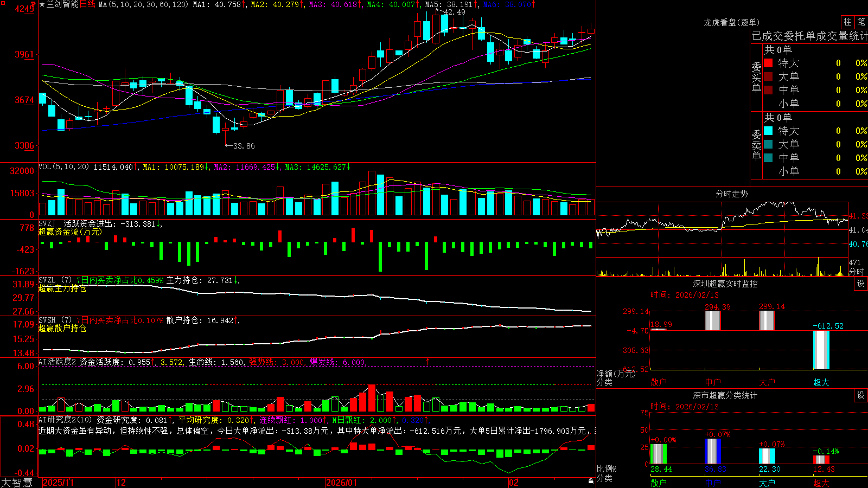Click the 已成交委托单成交量统计 header

809,36
